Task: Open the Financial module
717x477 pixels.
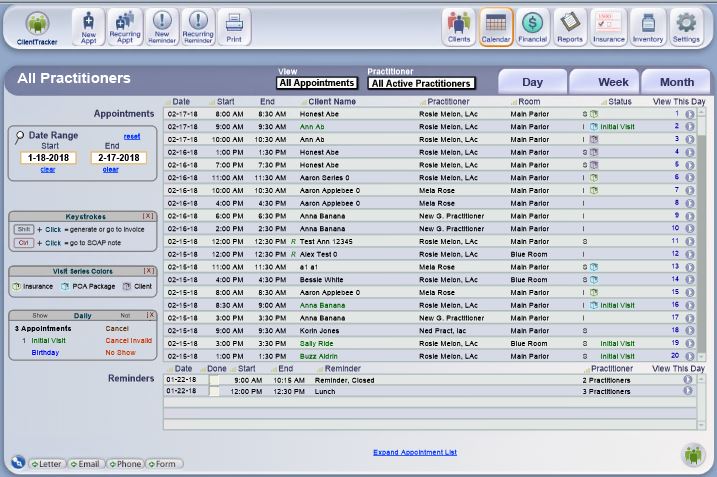Action: coord(532,27)
